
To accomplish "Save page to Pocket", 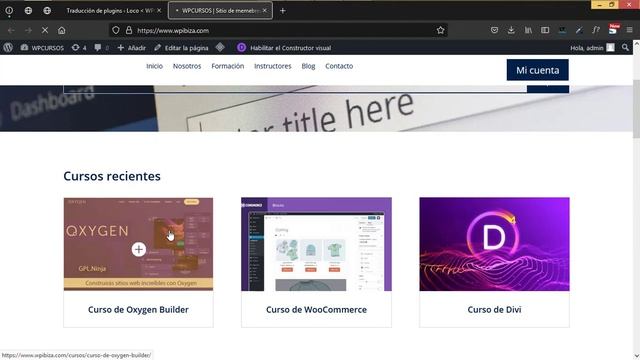I will tap(494, 30).
